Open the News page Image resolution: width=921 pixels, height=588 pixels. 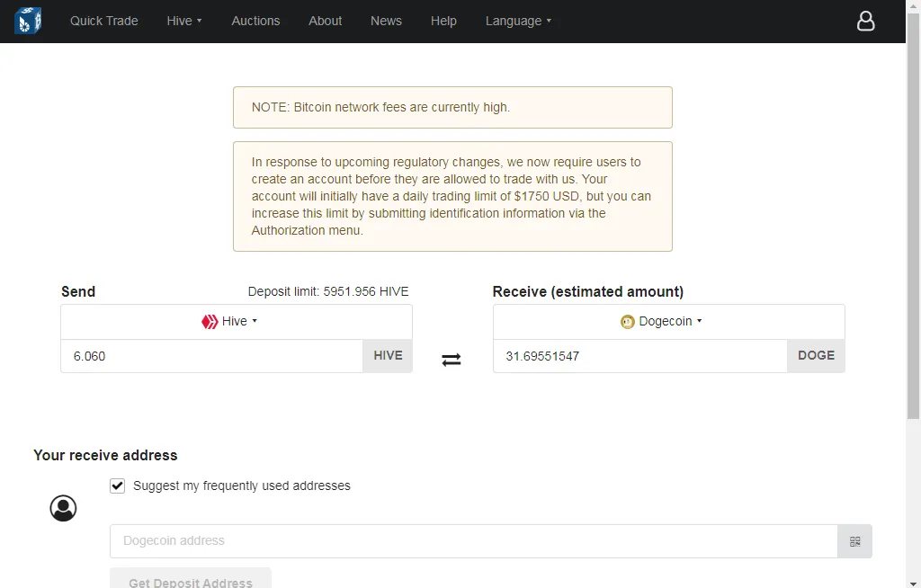tap(386, 21)
